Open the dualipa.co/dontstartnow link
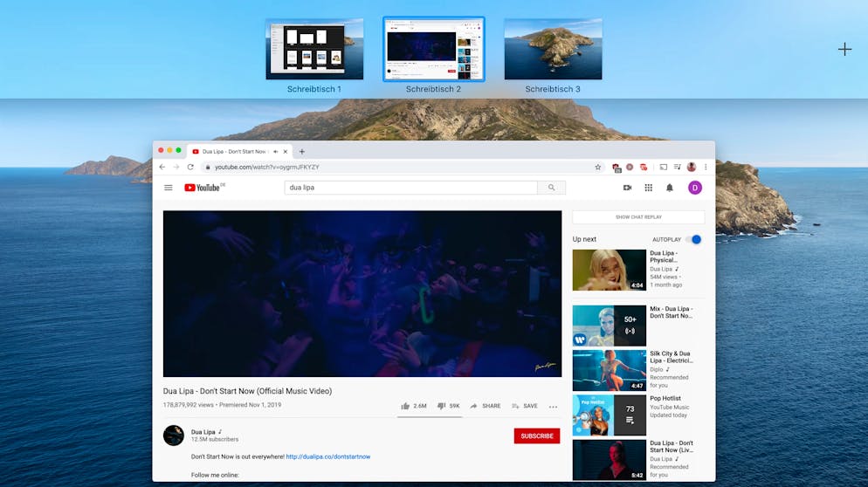This screenshot has width=868, height=487. pos(328,456)
